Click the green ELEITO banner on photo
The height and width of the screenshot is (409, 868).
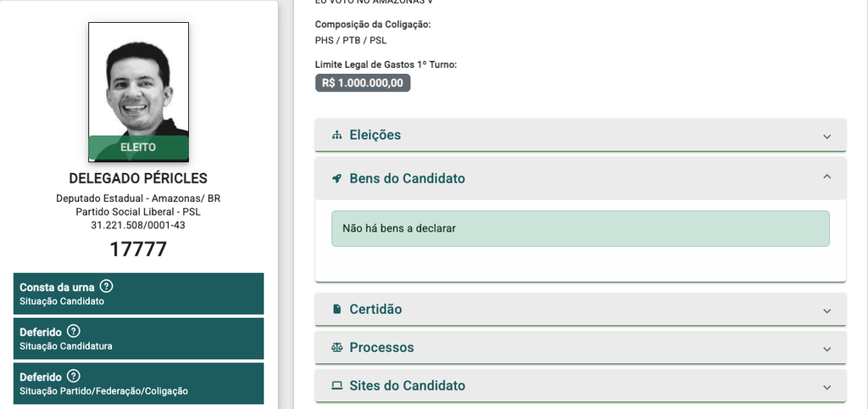click(138, 148)
